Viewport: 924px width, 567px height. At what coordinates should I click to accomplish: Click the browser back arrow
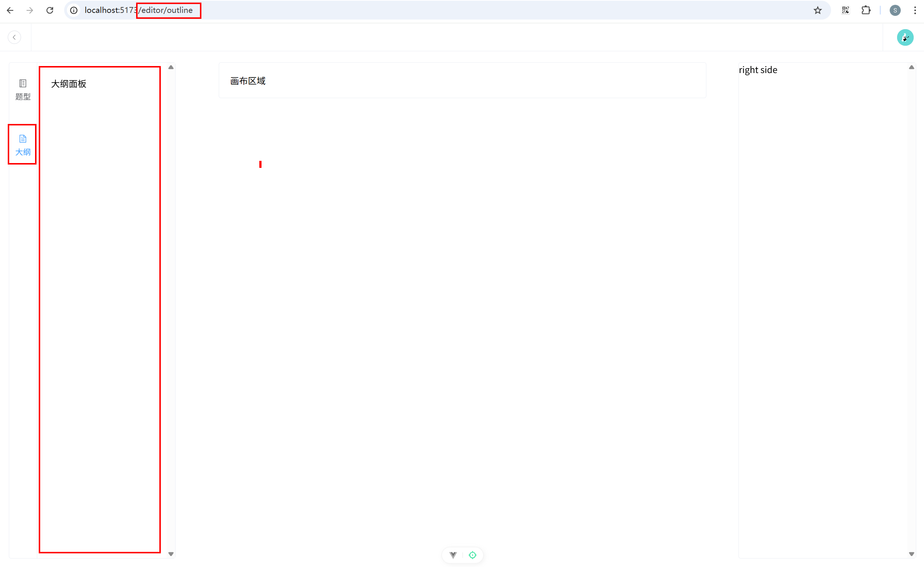(10, 10)
